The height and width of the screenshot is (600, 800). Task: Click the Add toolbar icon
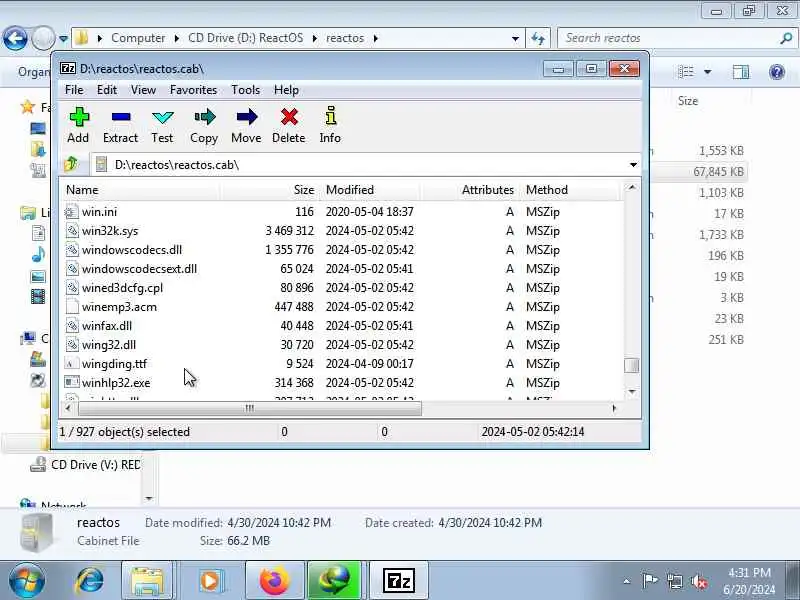[79, 117]
